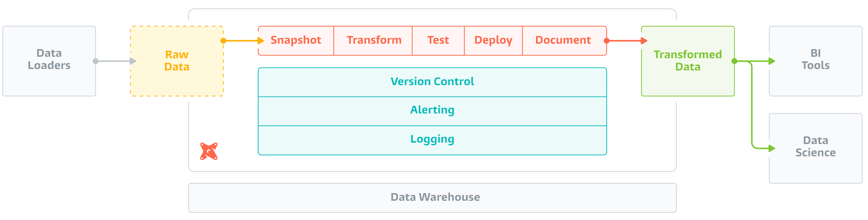Viewport: 868px width, 220px height.
Task: Click the BI Tools box
Action: (x=815, y=61)
